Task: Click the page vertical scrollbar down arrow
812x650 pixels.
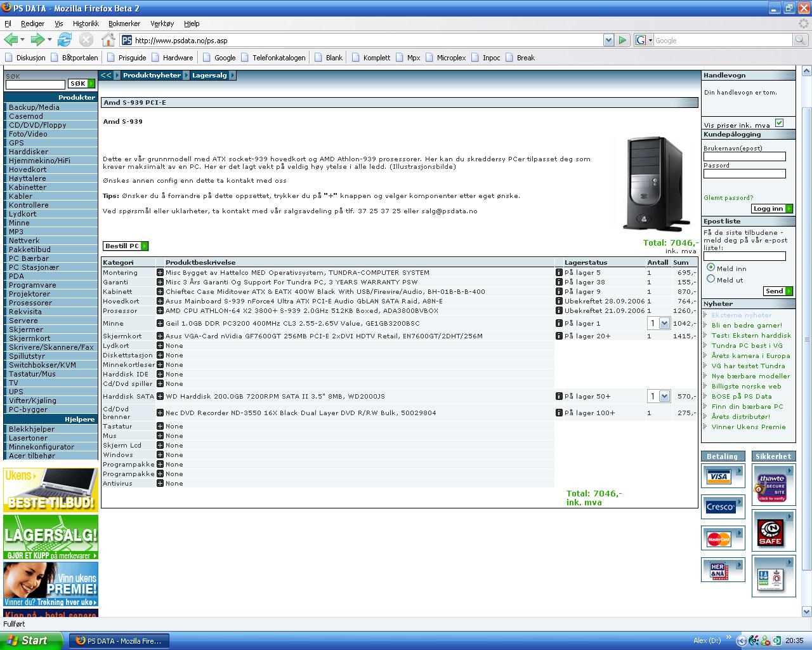Action: [x=807, y=612]
